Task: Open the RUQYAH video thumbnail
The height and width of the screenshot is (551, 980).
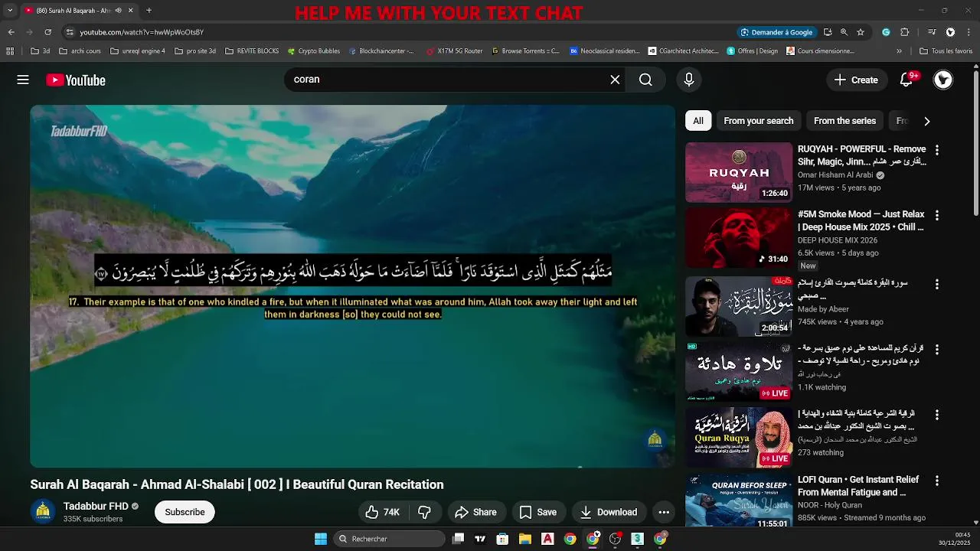Action: (739, 172)
